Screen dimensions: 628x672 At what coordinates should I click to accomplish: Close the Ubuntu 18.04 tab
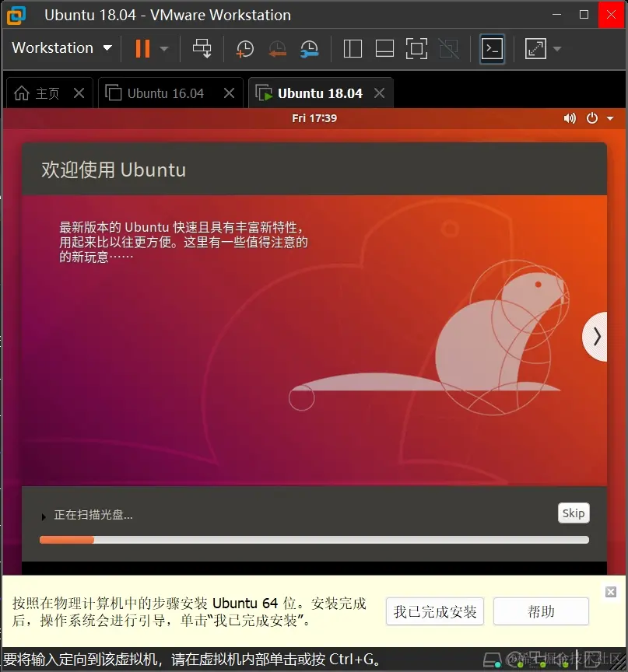click(x=380, y=93)
